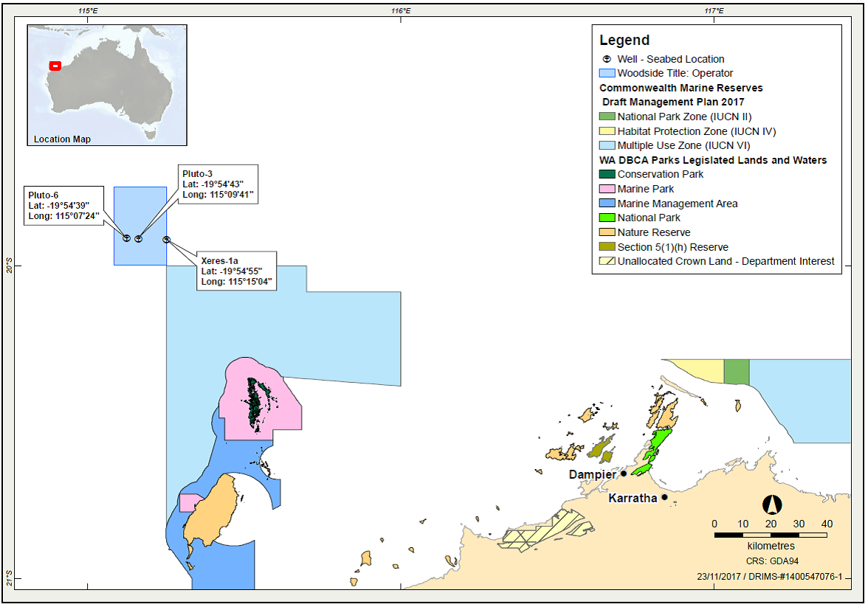Click the Pluto-6 well marker
The width and height of the screenshot is (868, 607).
click(126, 238)
